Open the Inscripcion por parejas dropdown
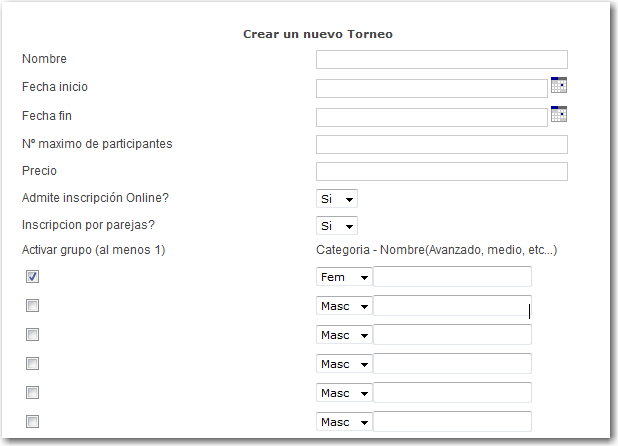Image resolution: width=618 pixels, height=446 pixels. tap(337, 226)
